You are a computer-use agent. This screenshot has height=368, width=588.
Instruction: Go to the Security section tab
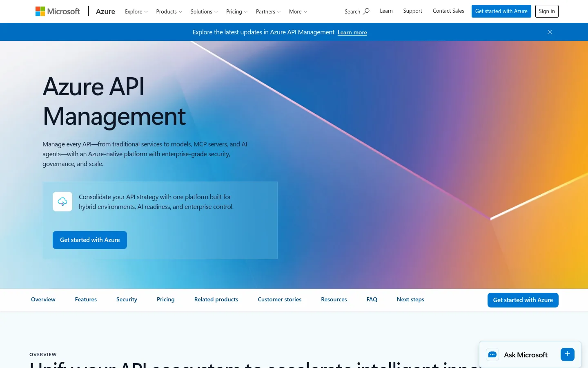click(127, 299)
